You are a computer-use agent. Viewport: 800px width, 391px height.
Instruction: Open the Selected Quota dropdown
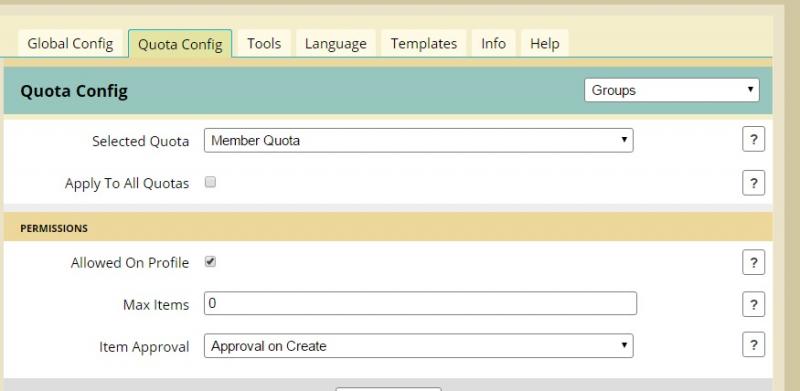click(418, 140)
